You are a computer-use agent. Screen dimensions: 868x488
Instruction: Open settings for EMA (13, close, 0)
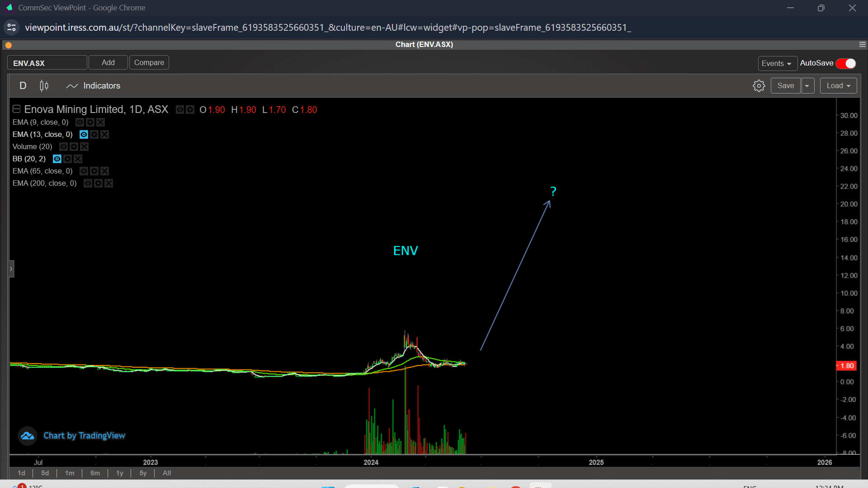pos(94,134)
